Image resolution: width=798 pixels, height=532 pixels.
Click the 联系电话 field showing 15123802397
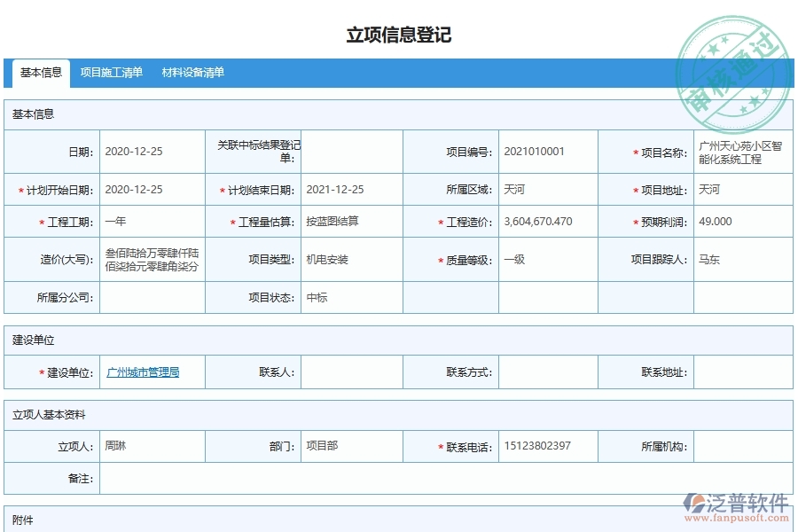point(539,446)
